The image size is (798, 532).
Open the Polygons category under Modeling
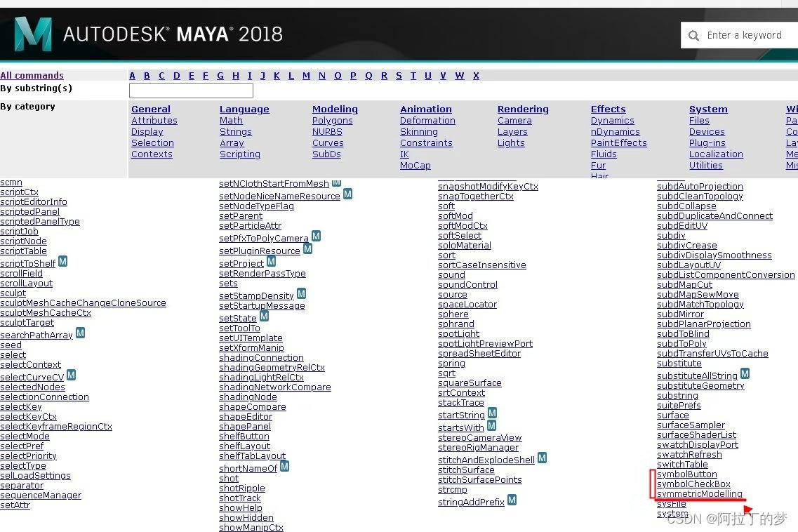pos(332,120)
